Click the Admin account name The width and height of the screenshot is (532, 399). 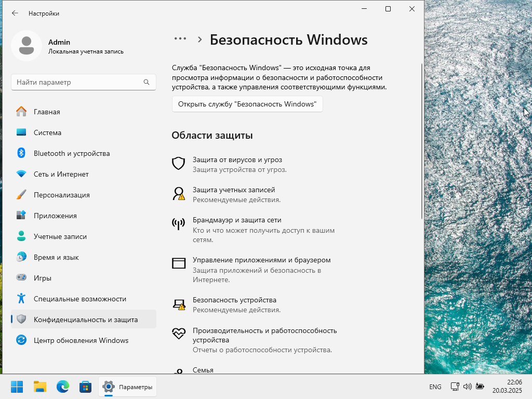59,42
